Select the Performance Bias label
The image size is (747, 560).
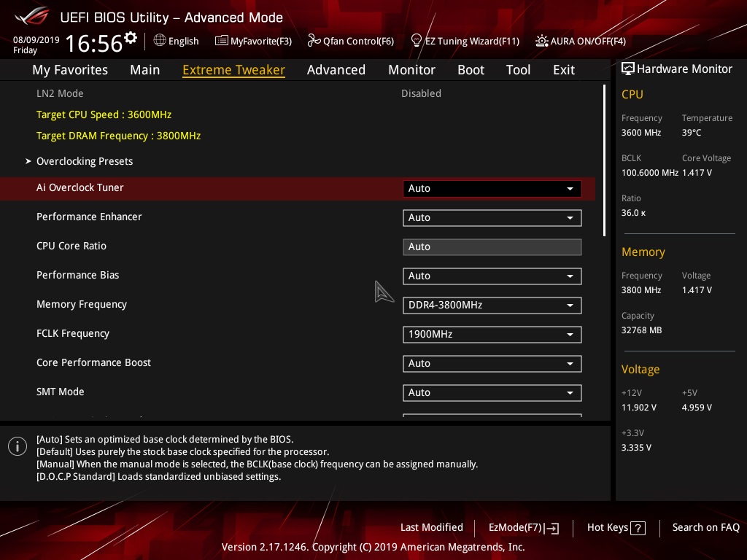pyautogui.click(x=77, y=275)
